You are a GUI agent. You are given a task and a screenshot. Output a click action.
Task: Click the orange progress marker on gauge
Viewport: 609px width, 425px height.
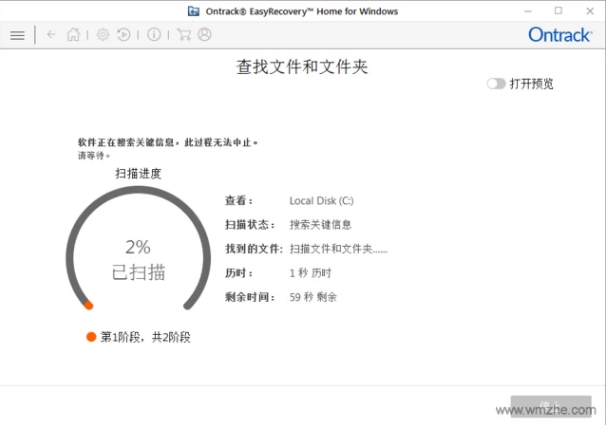(x=89, y=305)
